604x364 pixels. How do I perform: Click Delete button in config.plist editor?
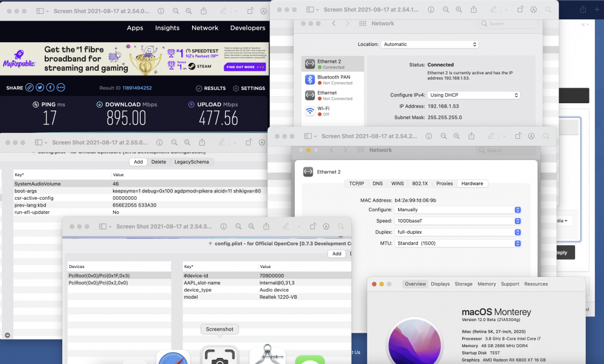[159, 162]
